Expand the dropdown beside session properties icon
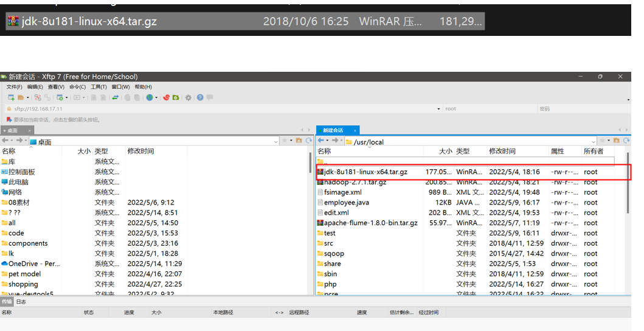 [x=66, y=98]
